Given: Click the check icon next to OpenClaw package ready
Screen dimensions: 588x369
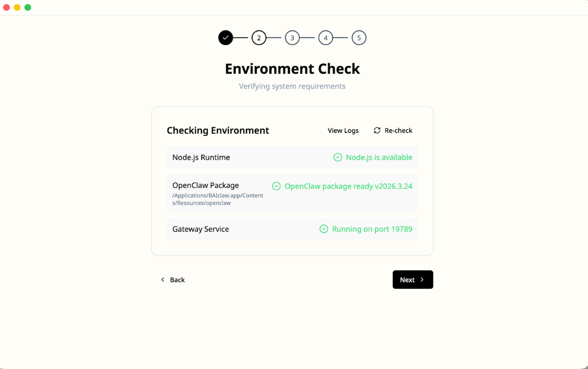Looking at the screenshot, I should (x=276, y=186).
